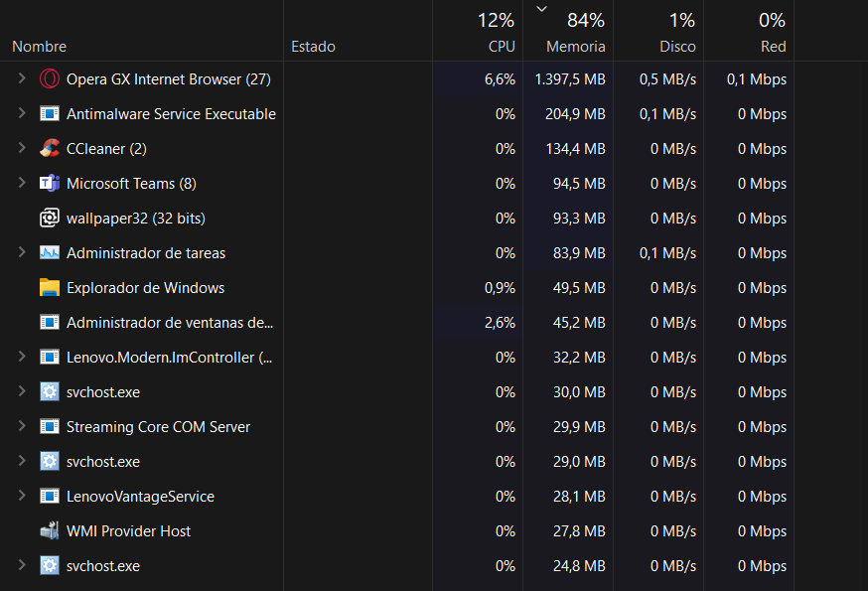Click the 6,6% CPU value

[500, 79]
